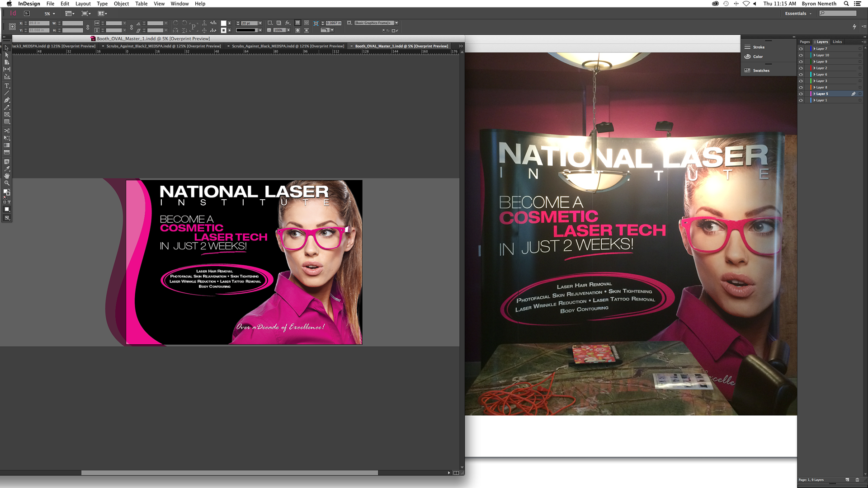Viewport: 868px width, 488px height.
Task: Open the Essentials workspace dropdown
Action: 798,14
